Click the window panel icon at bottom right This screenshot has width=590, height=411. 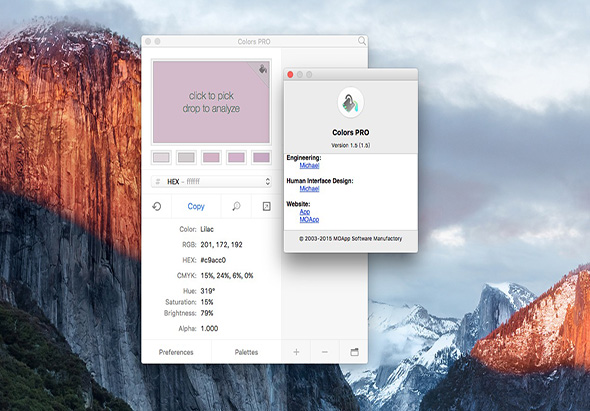[x=354, y=352]
